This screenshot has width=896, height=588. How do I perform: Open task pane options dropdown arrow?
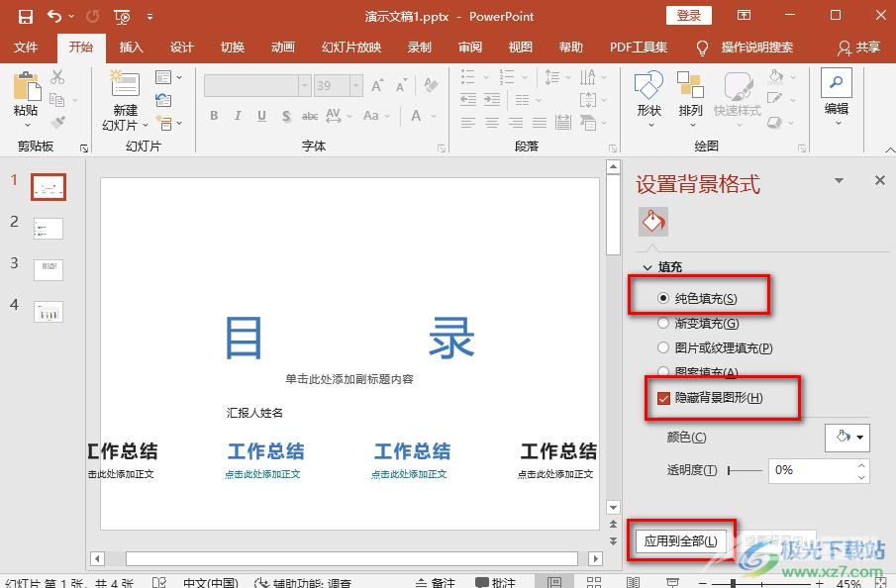pyautogui.click(x=839, y=180)
